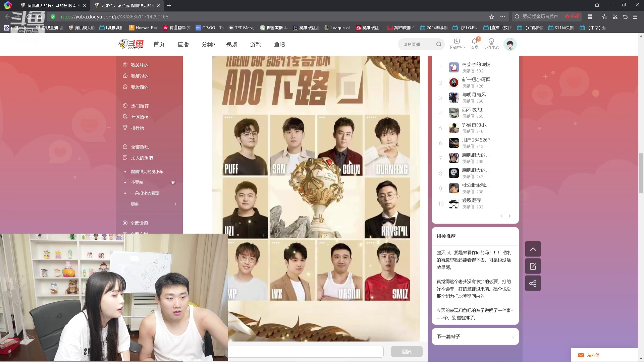
Task: Click the 斗鱼直播 search input field
Action: click(418, 44)
